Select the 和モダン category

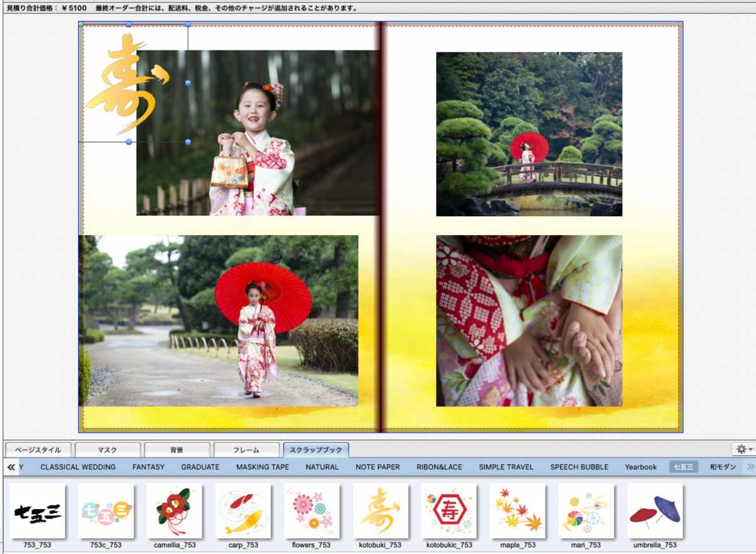[723, 467]
